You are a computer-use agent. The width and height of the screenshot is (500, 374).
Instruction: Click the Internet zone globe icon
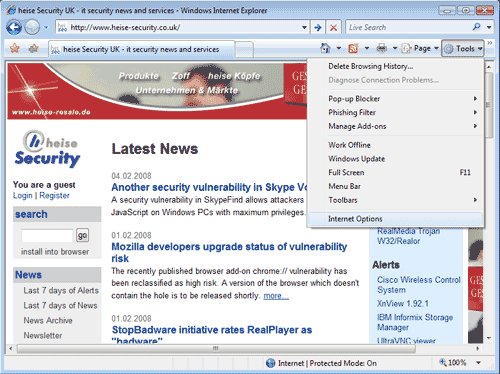point(271,363)
